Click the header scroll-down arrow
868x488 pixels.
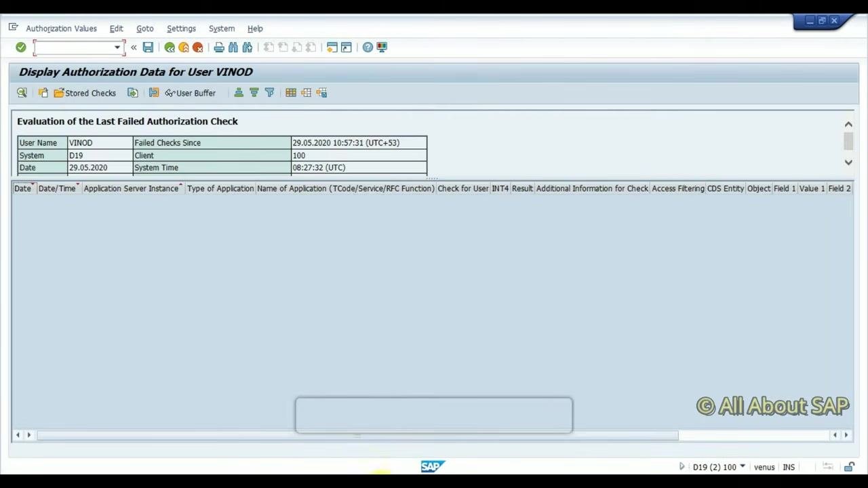point(848,162)
